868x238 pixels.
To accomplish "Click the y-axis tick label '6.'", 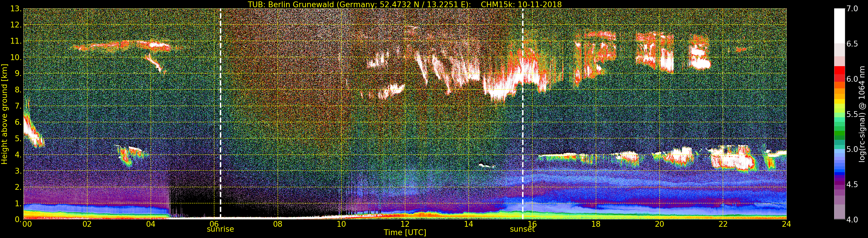I will click(18, 122).
